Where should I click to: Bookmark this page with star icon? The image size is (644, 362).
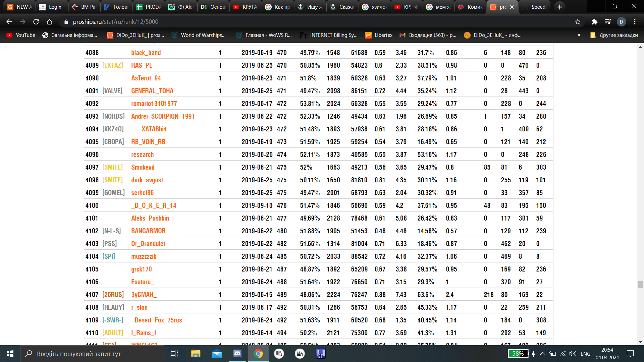(578, 22)
